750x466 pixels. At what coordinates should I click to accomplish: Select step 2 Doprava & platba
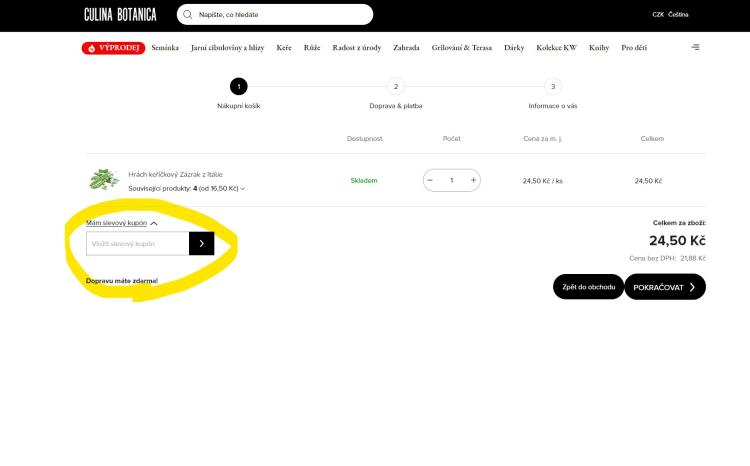pos(396,87)
